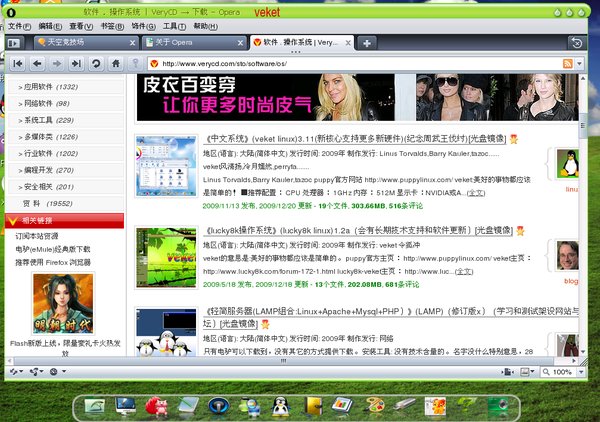Go back using the Back arrow
This screenshot has height=422, width=600.
coord(37,64)
